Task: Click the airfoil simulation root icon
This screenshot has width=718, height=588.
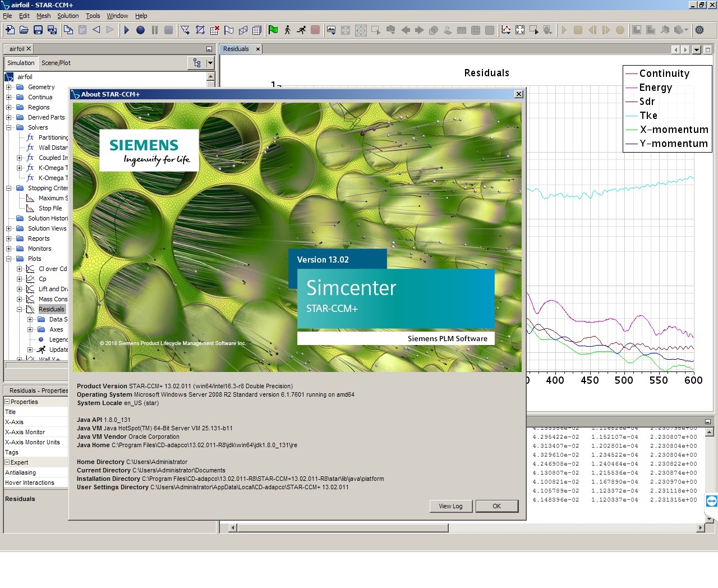Action: click(10, 77)
